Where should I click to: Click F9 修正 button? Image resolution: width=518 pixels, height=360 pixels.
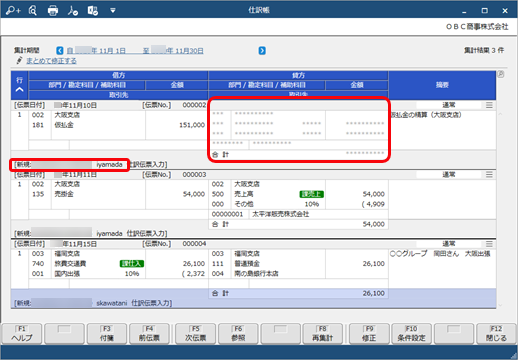pos(369,333)
